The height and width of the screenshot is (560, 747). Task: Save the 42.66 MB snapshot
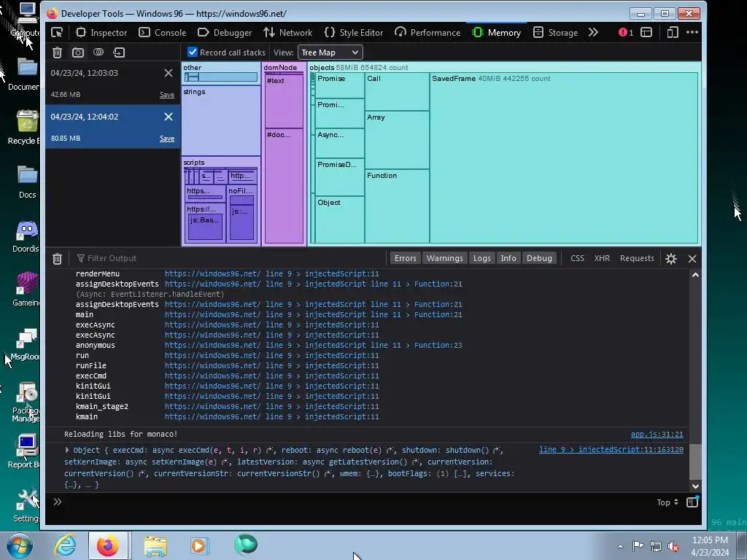point(167,95)
